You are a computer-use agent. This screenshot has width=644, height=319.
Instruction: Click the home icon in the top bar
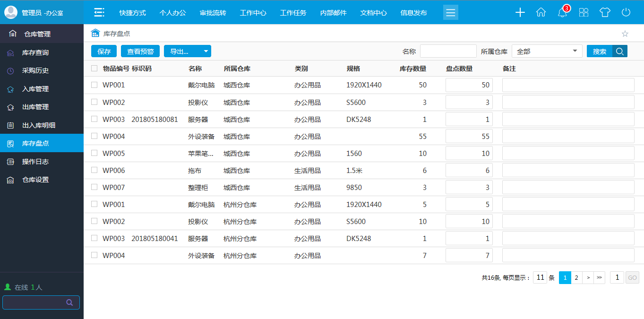tap(541, 13)
